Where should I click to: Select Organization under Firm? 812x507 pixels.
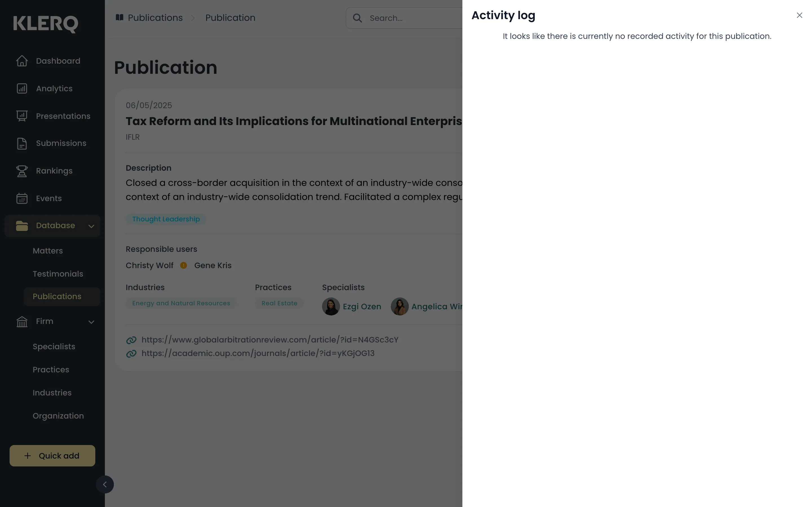click(x=58, y=416)
